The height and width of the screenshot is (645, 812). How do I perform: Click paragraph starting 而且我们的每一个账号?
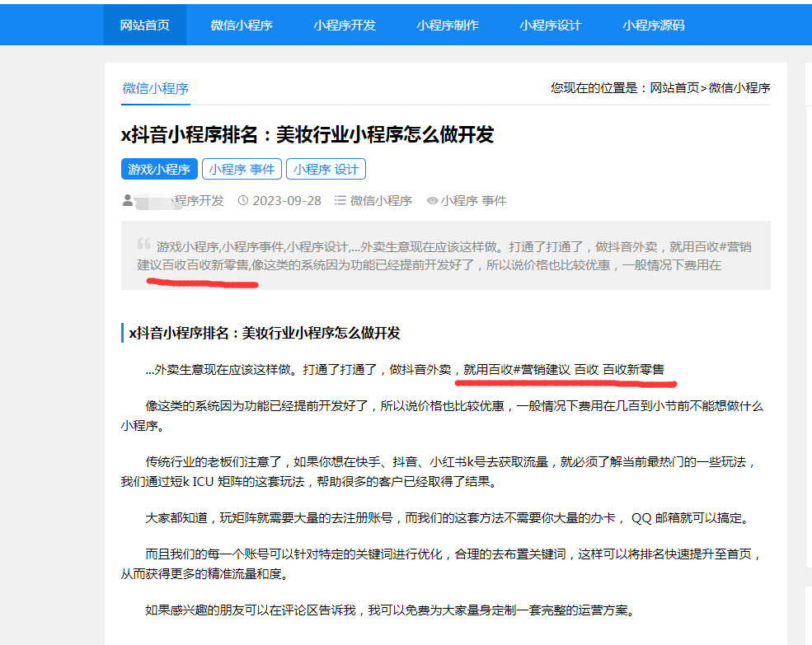pyautogui.click(x=441, y=563)
